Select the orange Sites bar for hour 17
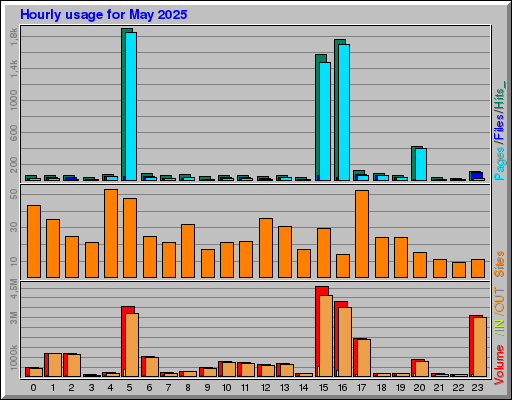The height and width of the screenshot is (400, 512). [362, 234]
